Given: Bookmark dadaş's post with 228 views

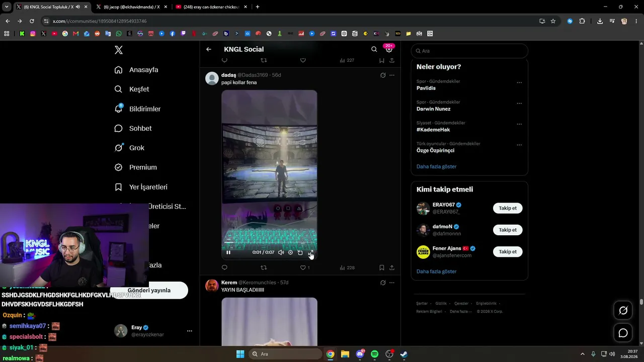Looking at the screenshot, I should coord(382,267).
